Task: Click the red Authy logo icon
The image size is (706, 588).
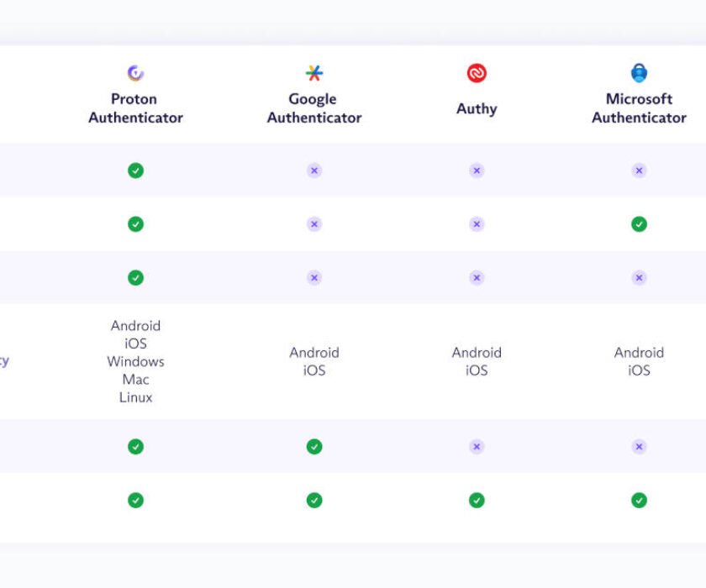Action: pyautogui.click(x=477, y=73)
